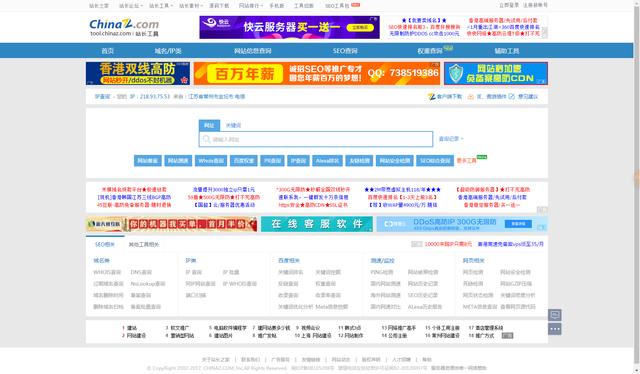Focus the URL search input field
Viewport: 640px width, 374px height.
click(316, 139)
